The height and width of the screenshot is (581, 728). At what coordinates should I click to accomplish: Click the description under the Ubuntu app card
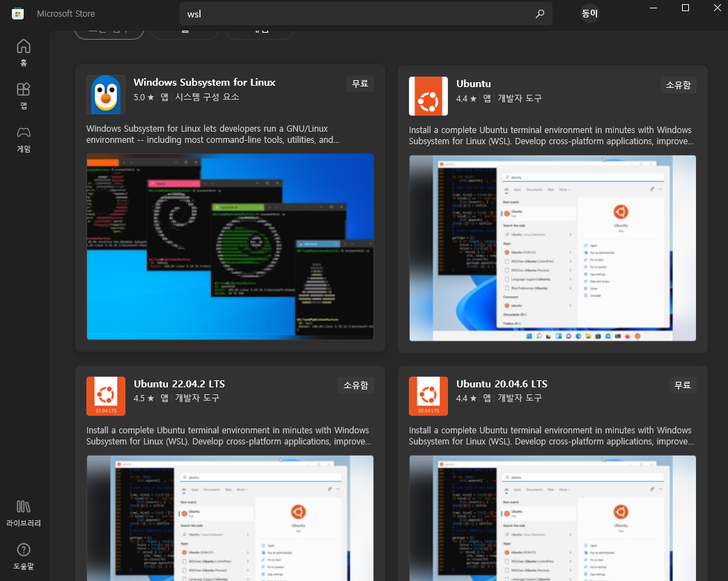[551, 136]
